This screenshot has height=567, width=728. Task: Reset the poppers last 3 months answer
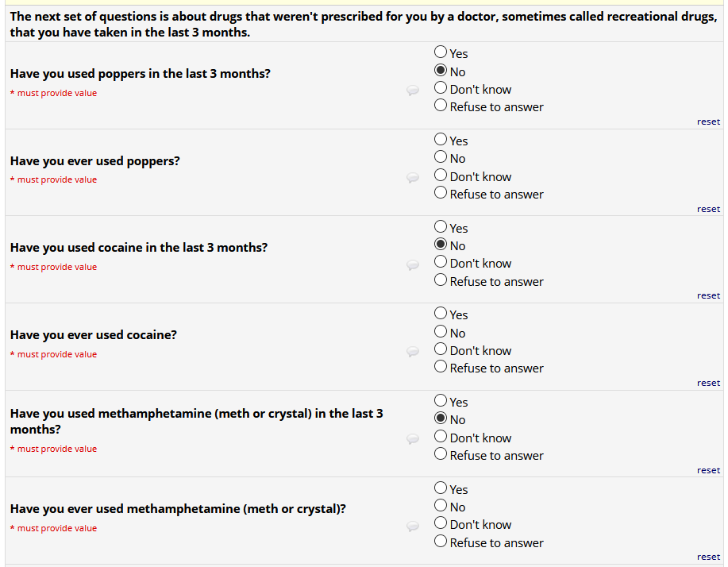point(708,121)
